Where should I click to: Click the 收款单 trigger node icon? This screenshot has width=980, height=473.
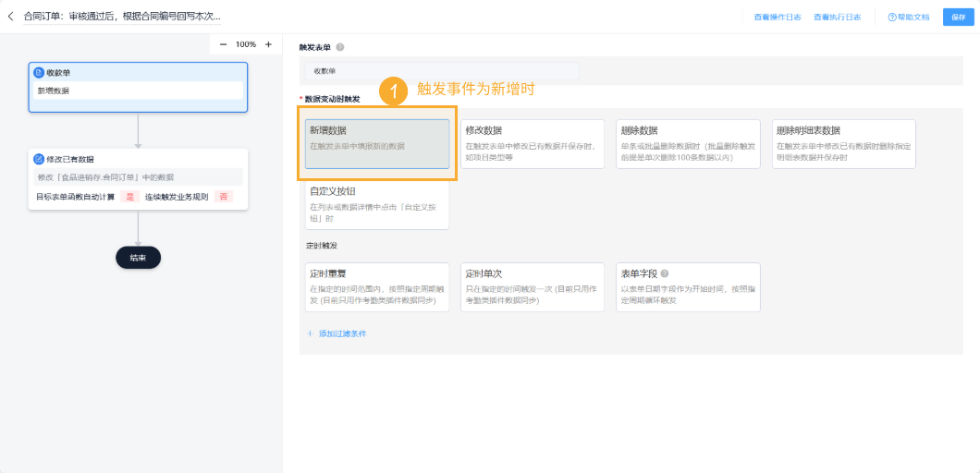pyautogui.click(x=39, y=72)
